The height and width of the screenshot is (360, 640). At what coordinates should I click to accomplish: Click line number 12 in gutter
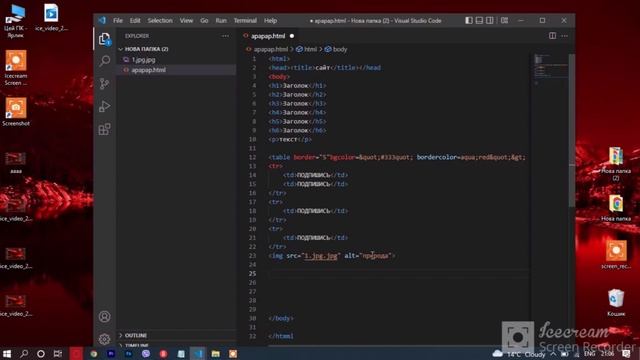point(253,157)
